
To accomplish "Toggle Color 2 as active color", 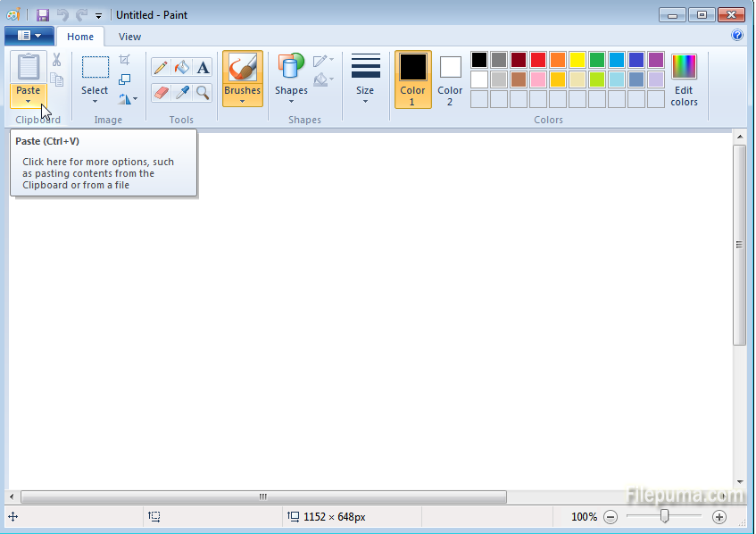I will [450, 79].
